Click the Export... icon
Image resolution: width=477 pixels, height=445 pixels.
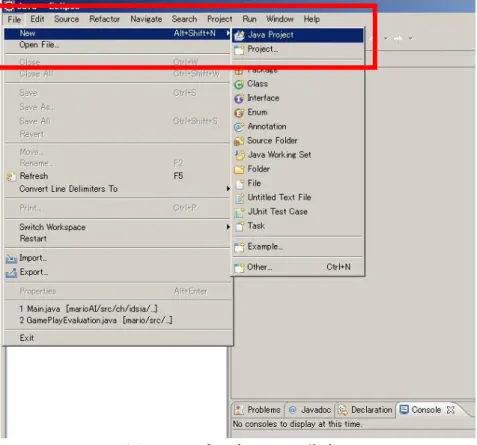[x=11, y=273]
